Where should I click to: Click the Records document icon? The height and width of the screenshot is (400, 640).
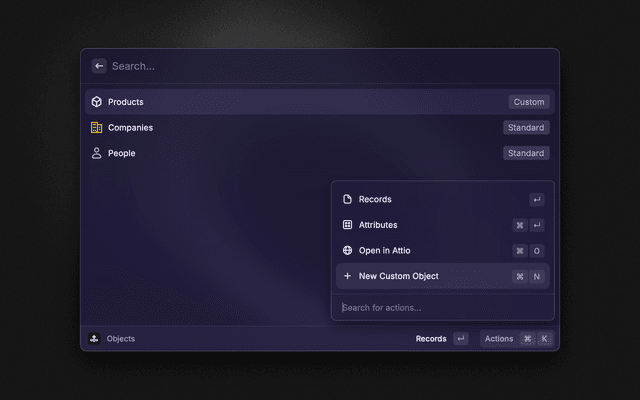coord(347,199)
